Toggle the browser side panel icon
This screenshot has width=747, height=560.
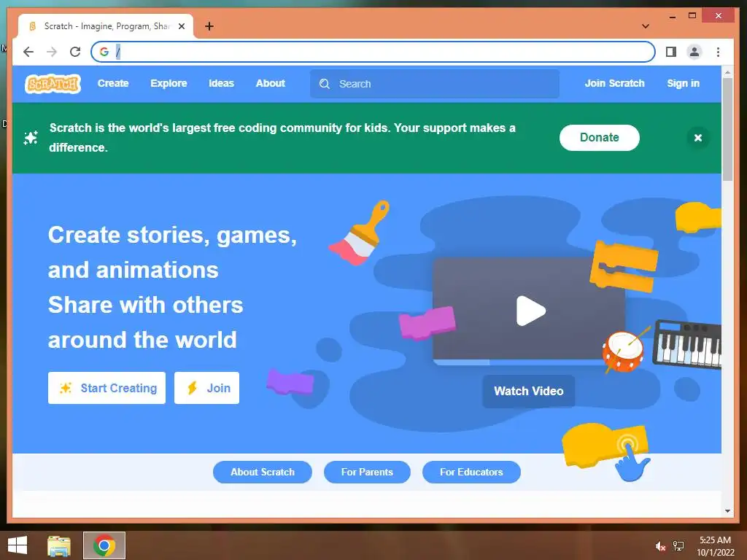(x=671, y=52)
